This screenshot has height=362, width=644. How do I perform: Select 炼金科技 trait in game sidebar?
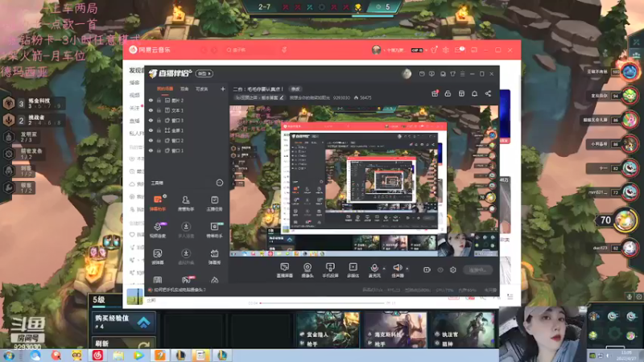pyautogui.click(x=33, y=103)
